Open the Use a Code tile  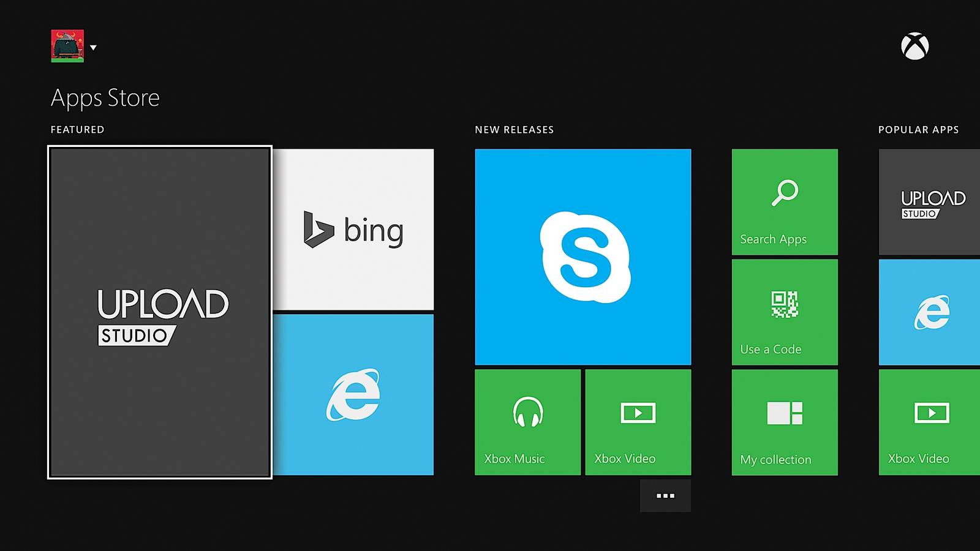click(785, 312)
